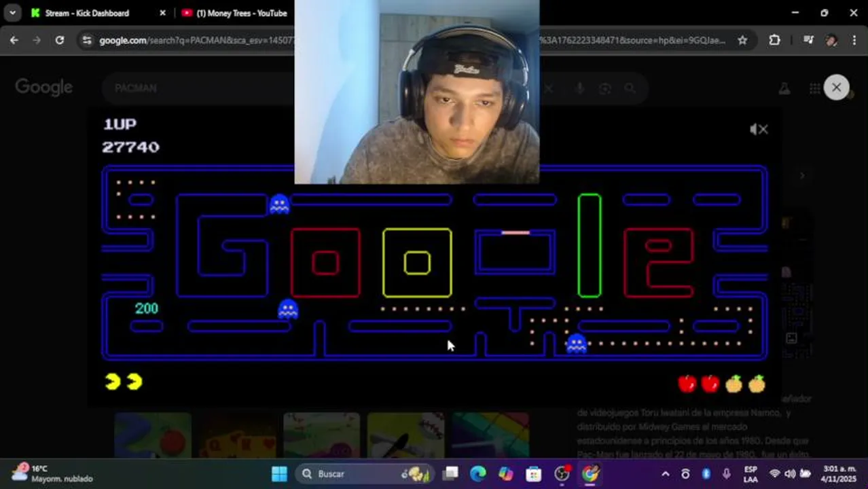Start voice search microphone
The image size is (868, 489).
click(579, 88)
